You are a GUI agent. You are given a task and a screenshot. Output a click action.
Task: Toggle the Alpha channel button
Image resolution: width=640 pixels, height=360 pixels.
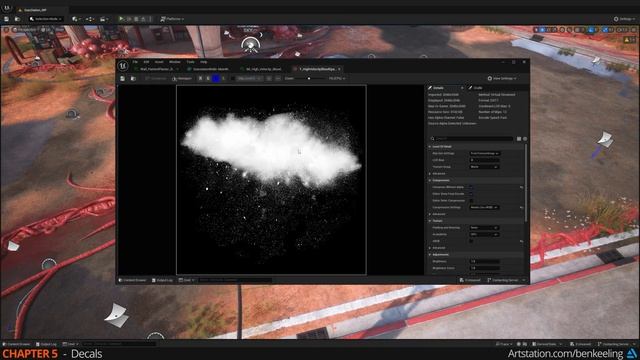[224, 78]
